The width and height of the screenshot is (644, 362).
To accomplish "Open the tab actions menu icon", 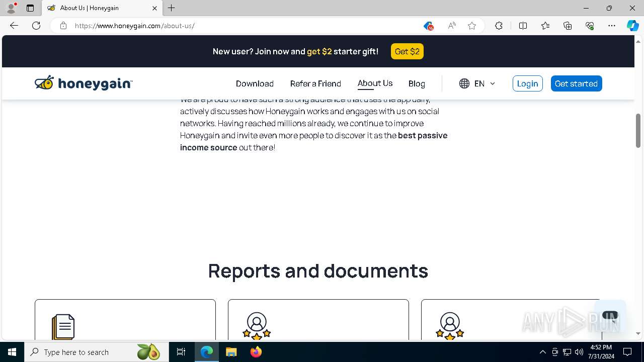I will pos(30,8).
